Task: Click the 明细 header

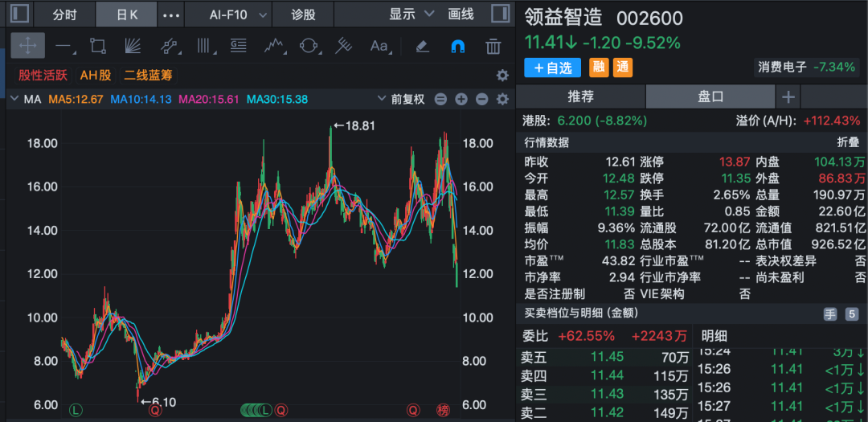Action: [714, 336]
